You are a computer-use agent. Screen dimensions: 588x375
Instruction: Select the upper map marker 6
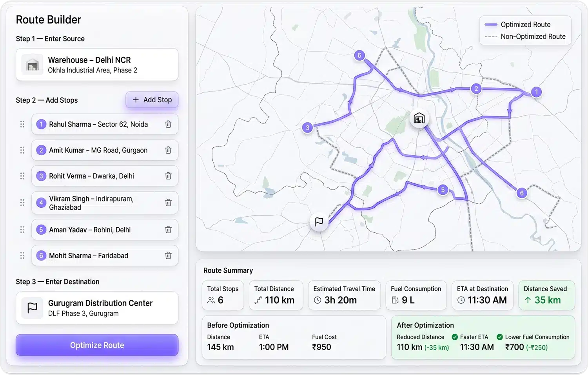point(359,55)
